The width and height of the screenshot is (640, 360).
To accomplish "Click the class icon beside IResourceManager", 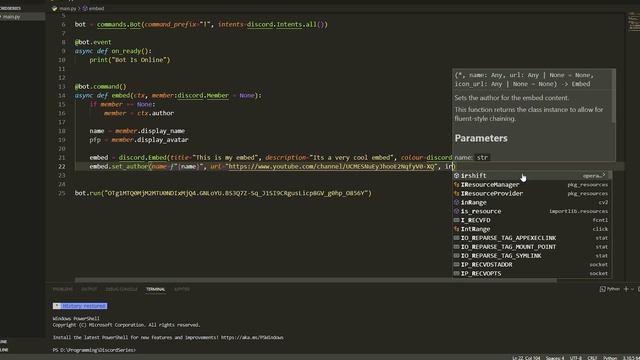I will [456, 184].
